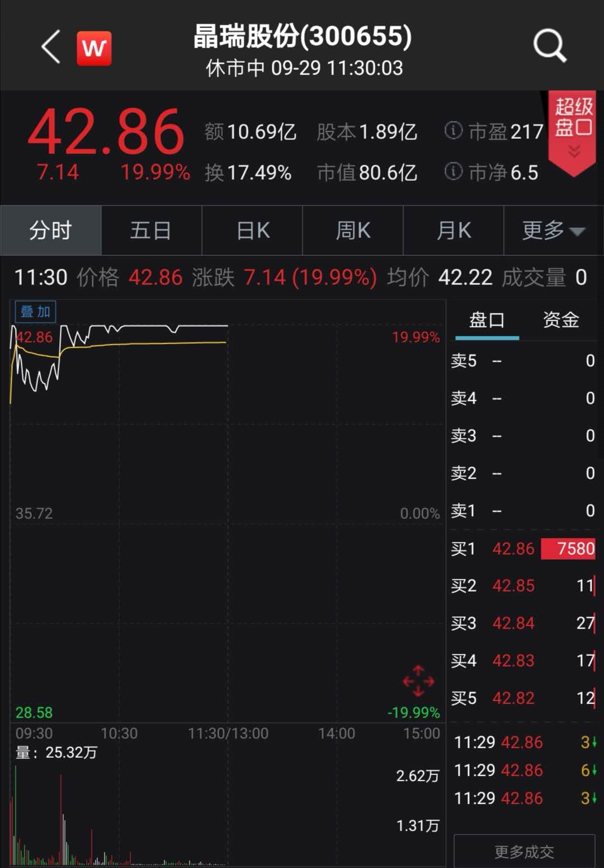Tap the red fullscreen chart arrows icon
The width and height of the screenshot is (604, 868).
418,681
